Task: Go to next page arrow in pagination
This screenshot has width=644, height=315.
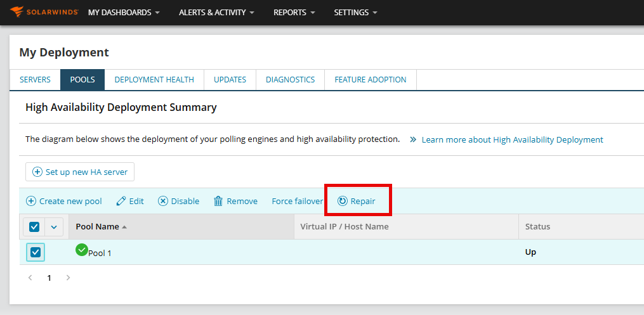Action: click(x=69, y=278)
